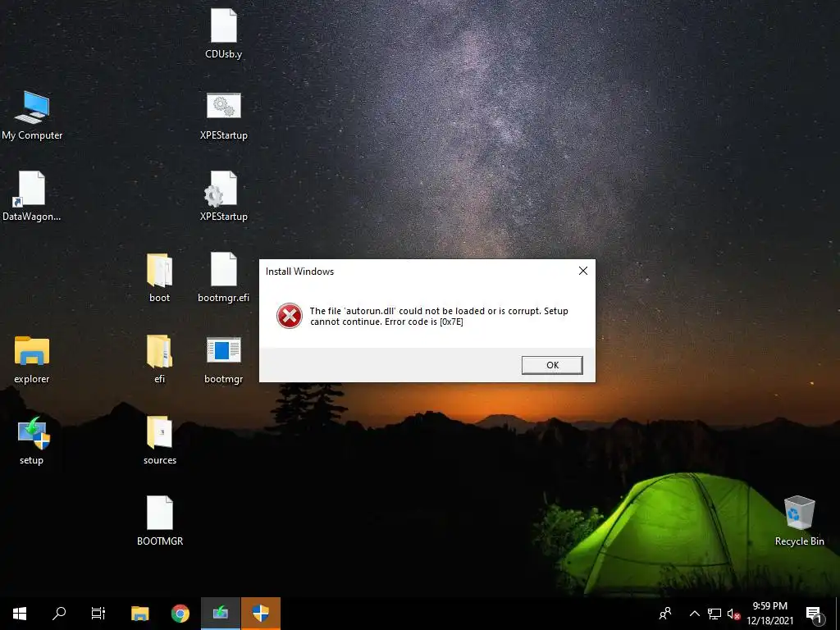Click the red error X icon

(x=290, y=316)
